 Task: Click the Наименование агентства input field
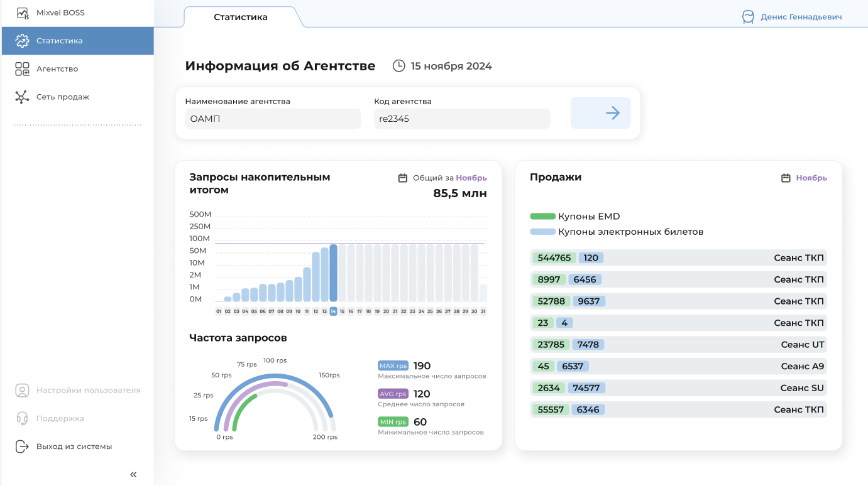[273, 119]
